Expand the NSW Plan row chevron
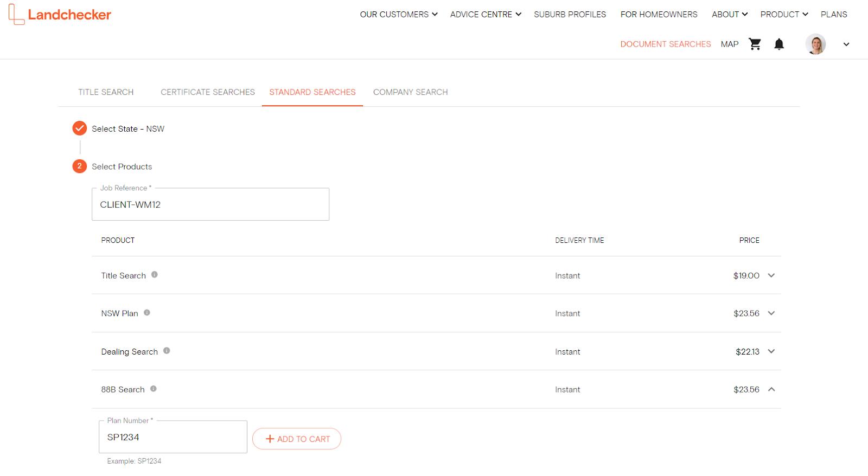Image resolution: width=868 pixels, height=476 pixels. 771,313
